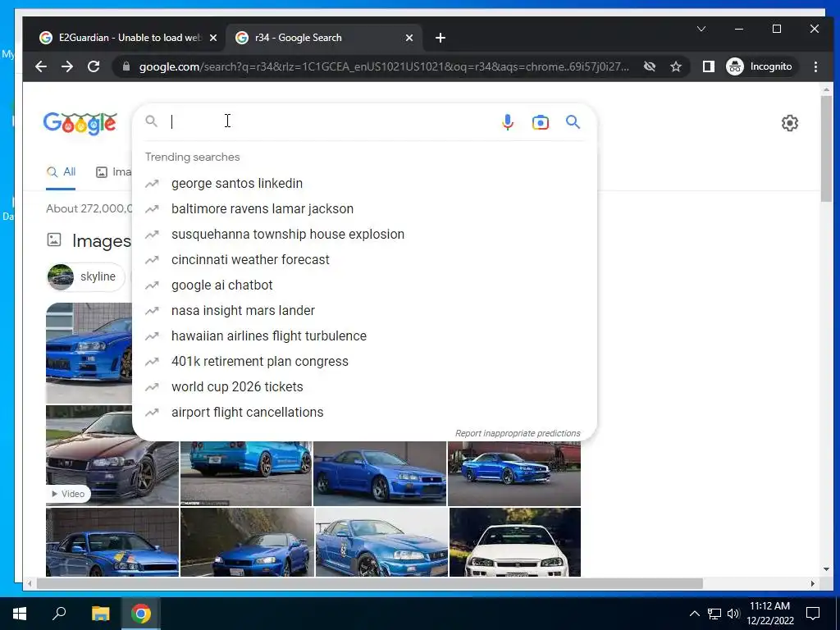Select suggestion baltimore ravens lamar jackson
Image resolution: width=840 pixels, height=630 pixels.
pyautogui.click(x=364, y=209)
